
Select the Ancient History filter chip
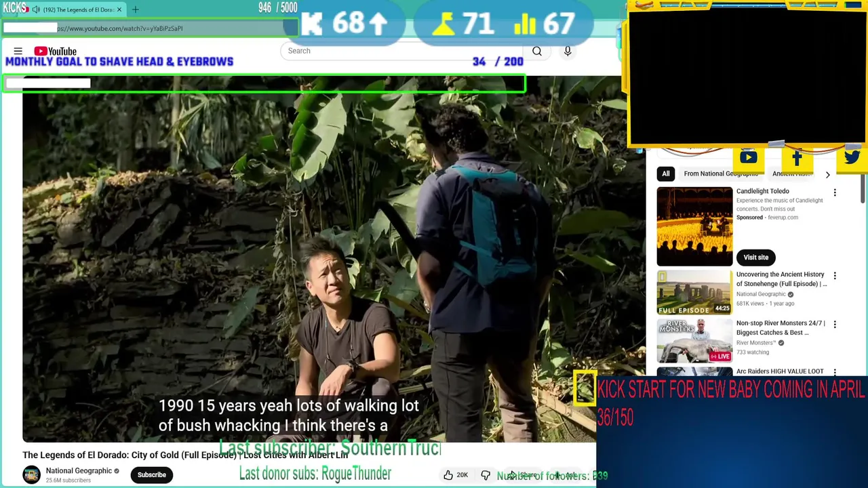tap(792, 174)
